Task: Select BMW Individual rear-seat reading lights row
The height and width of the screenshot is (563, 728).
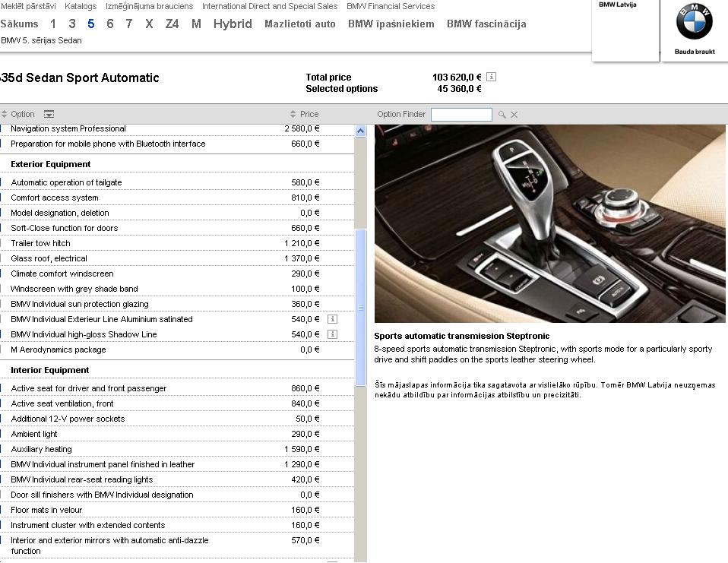Action: tap(177, 479)
